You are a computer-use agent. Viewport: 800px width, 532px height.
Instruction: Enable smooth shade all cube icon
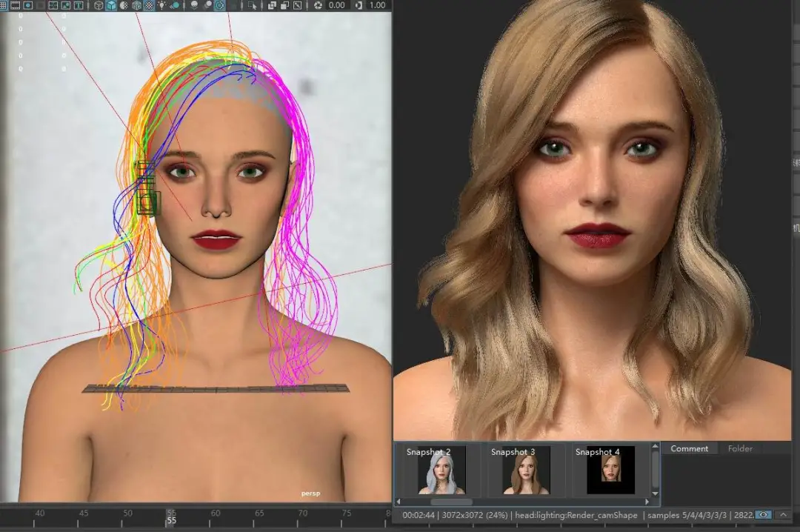pyautogui.click(x=111, y=5)
